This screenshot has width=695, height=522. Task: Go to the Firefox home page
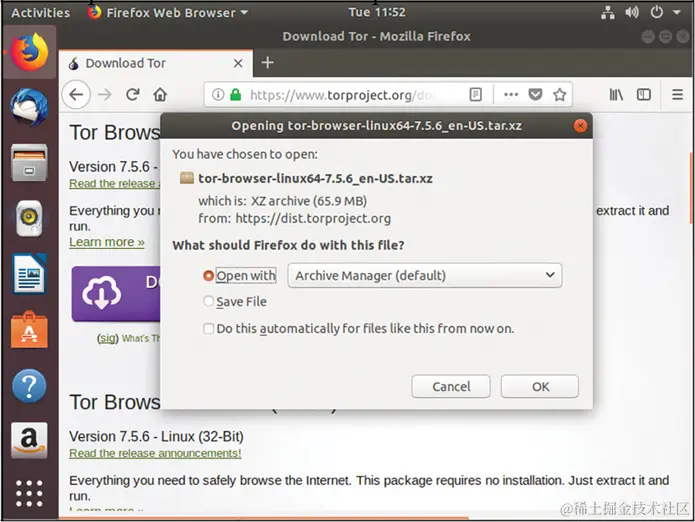(160, 94)
